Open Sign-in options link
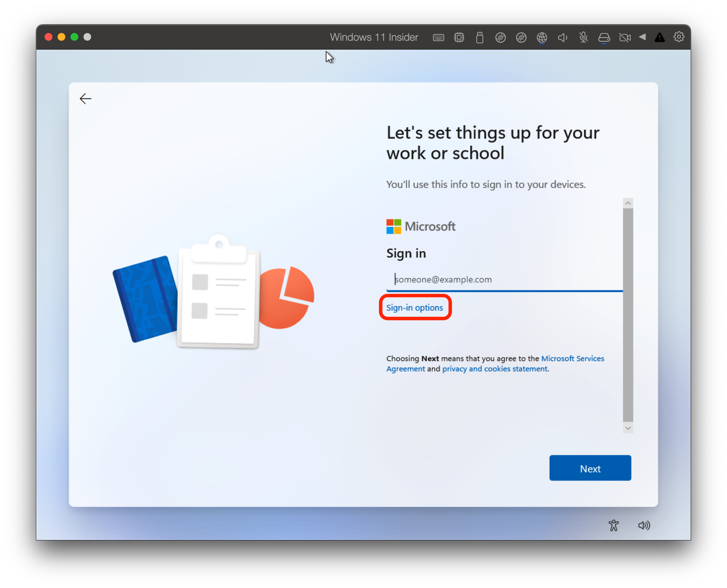The height and width of the screenshot is (588, 727). [x=415, y=308]
